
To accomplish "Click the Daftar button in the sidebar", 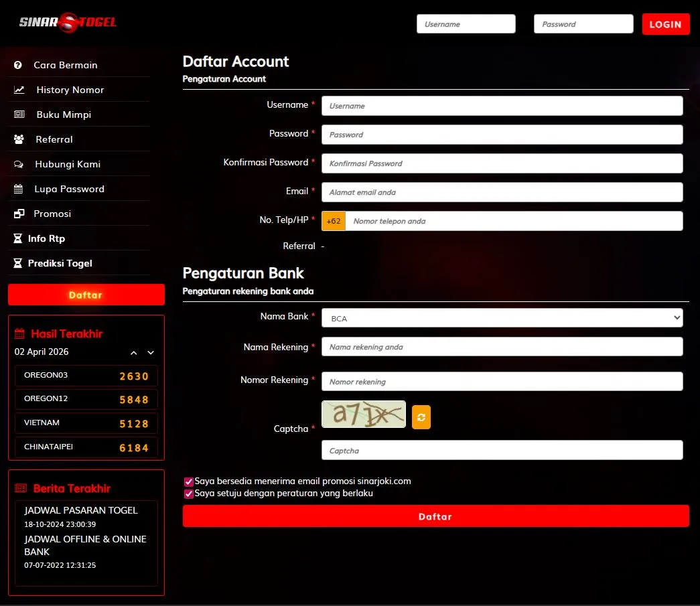I will tap(86, 294).
